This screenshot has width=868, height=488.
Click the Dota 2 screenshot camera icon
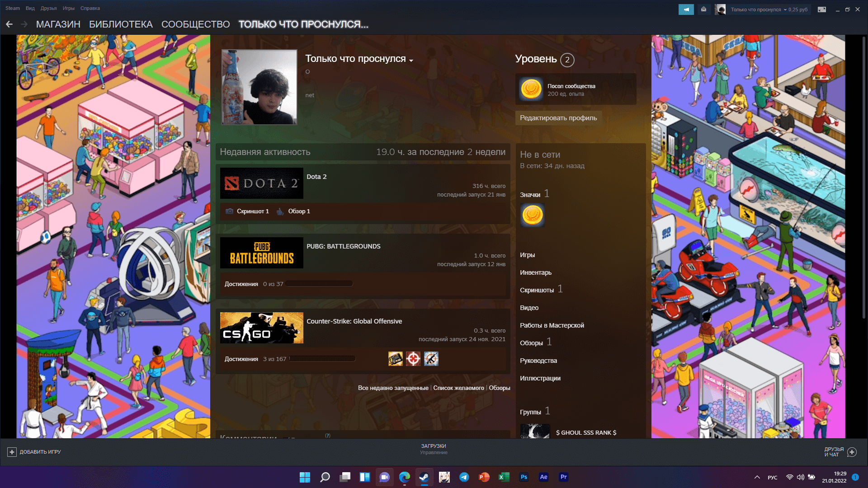pyautogui.click(x=230, y=211)
